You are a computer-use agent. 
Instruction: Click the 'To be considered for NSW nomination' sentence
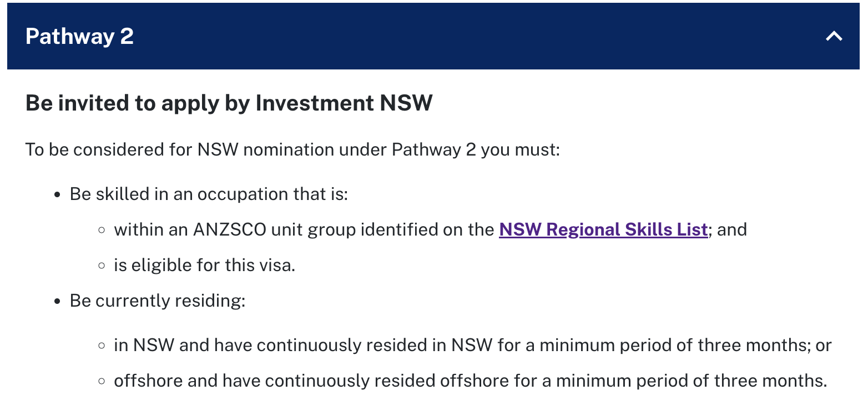click(x=292, y=150)
